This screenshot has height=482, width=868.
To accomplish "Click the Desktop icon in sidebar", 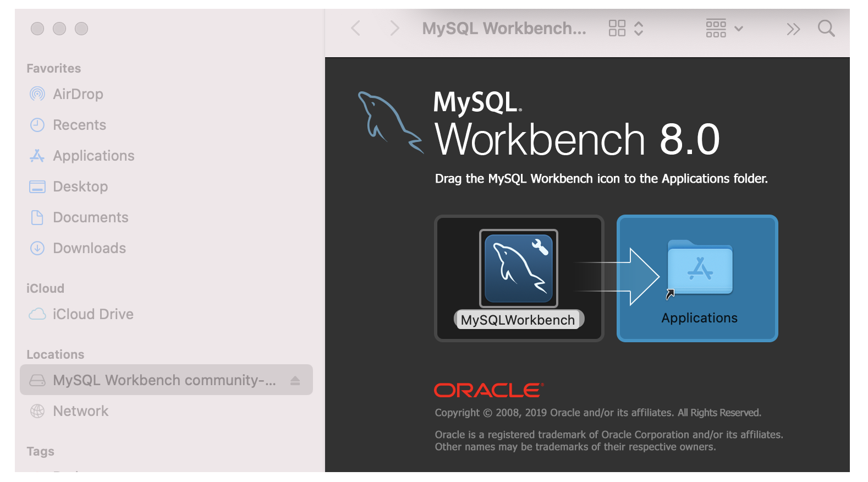I will 37,187.
